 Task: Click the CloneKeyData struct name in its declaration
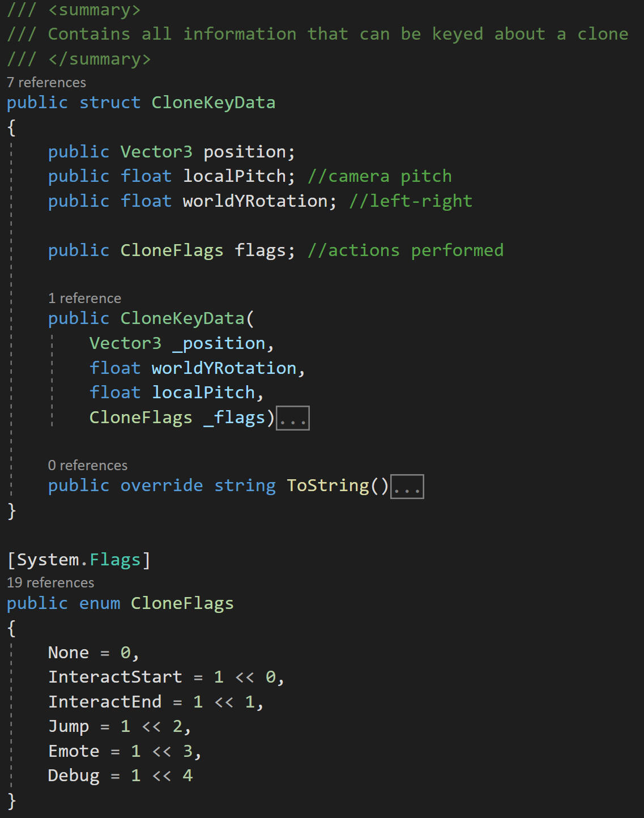pos(213,103)
